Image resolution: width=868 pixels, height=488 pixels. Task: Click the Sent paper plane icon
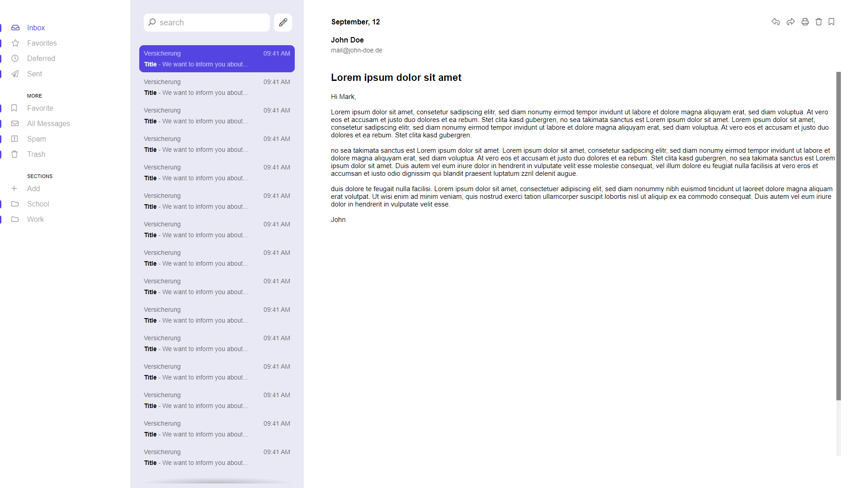click(15, 74)
